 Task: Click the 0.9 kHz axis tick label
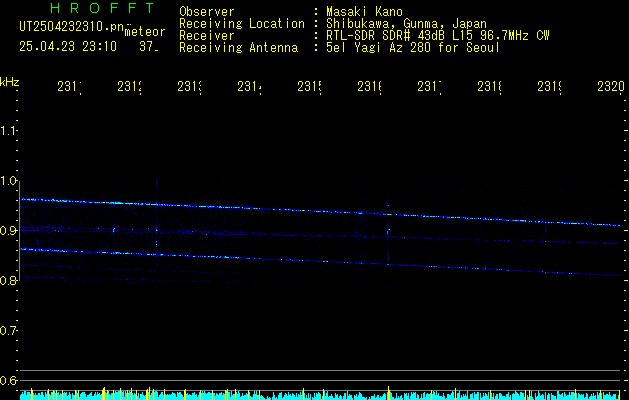pos(8,231)
